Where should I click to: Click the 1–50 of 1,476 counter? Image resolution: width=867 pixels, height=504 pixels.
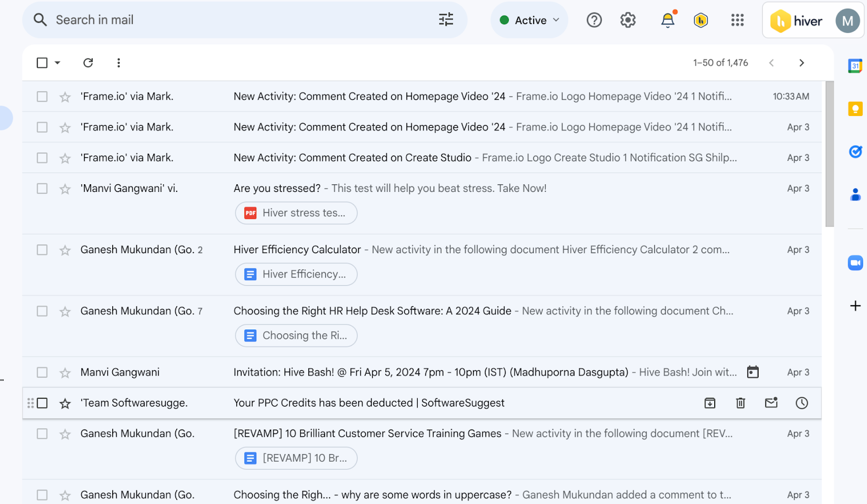point(720,63)
